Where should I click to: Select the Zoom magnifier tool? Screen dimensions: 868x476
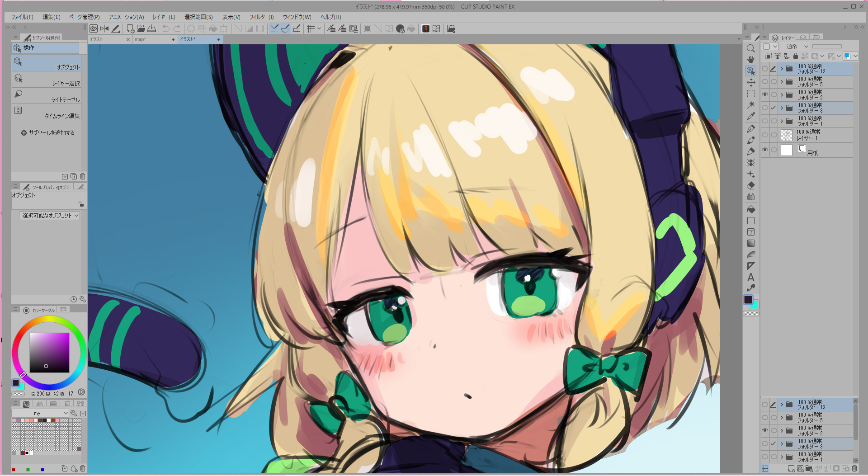[x=750, y=48]
